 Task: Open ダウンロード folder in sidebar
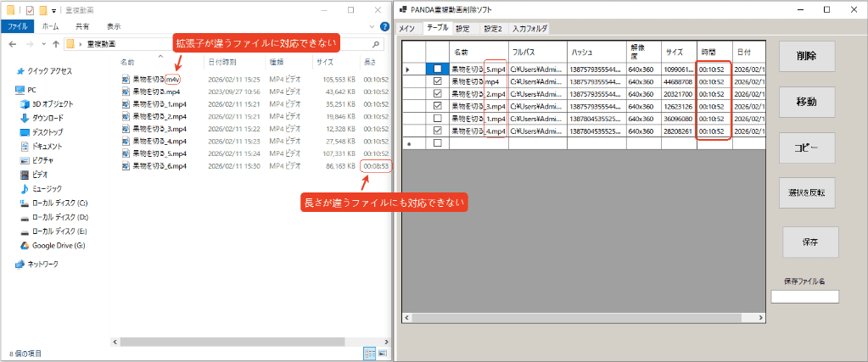(47, 118)
